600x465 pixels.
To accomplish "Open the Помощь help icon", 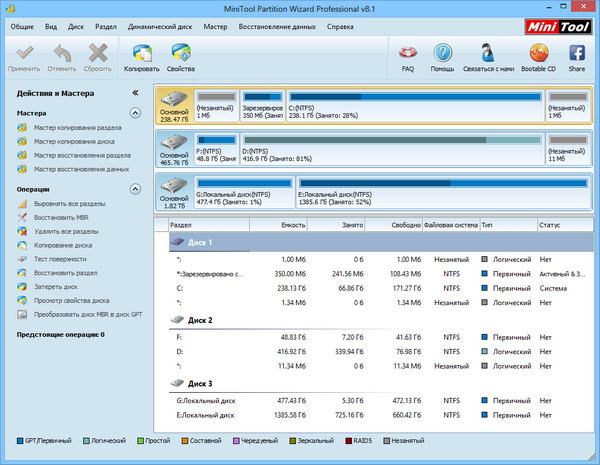I will pyautogui.click(x=443, y=53).
